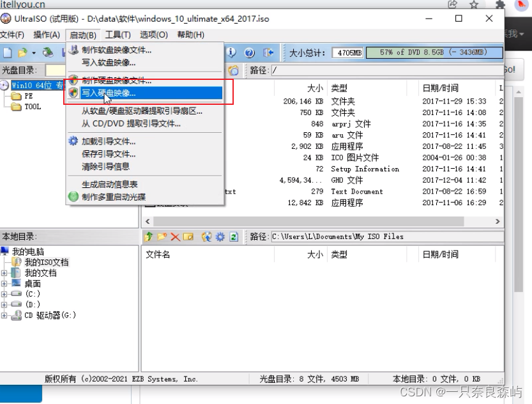This screenshot has height=404, width=532.
Task: Click the New file toolbar icon
Action: (x=7, y=52)
